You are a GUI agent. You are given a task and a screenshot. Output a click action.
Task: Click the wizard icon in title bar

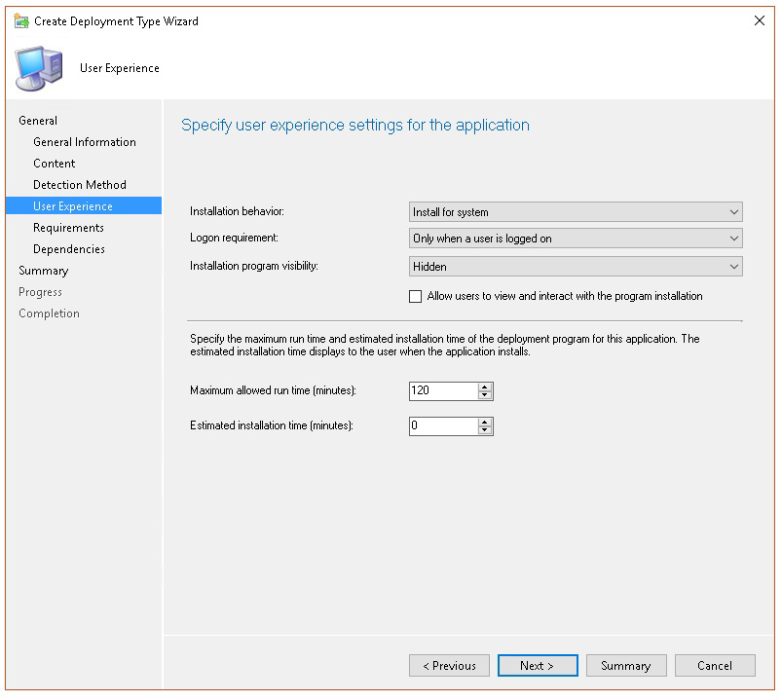pos(21,20)
